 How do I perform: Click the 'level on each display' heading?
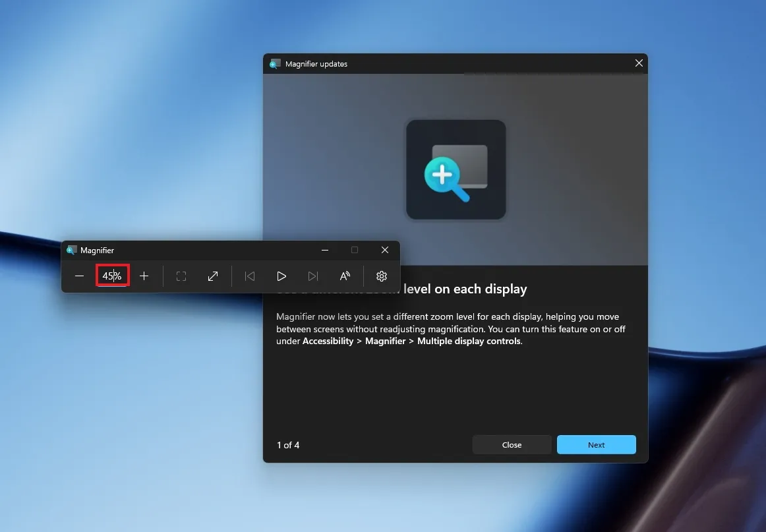(x=465, y=289)
